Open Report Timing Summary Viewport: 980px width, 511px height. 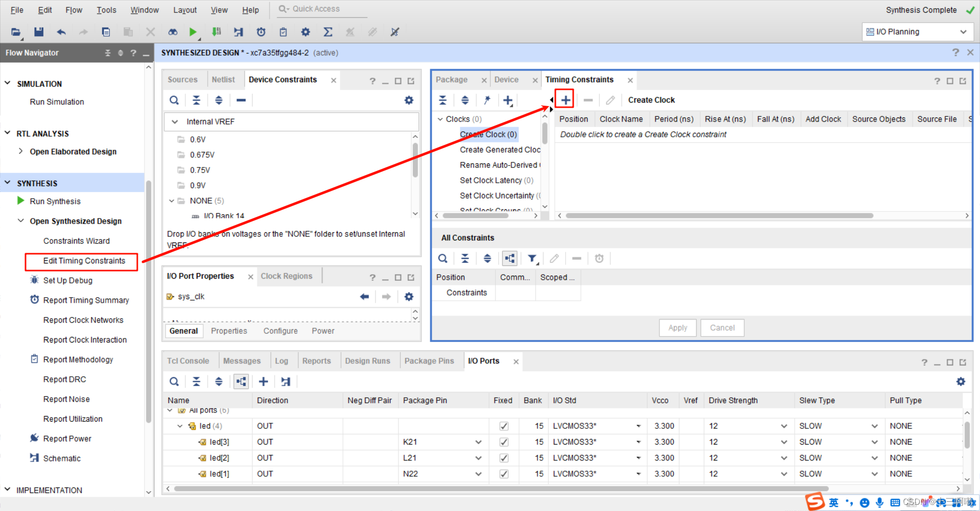(x=86, y=300)
